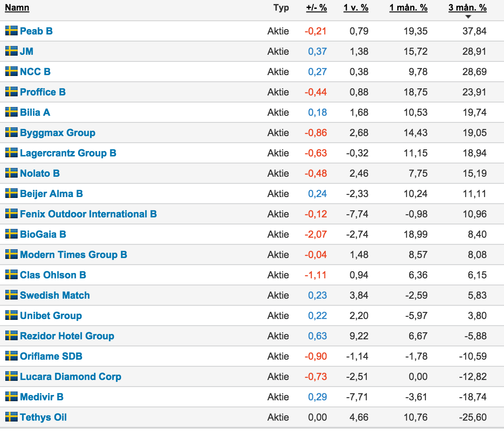Click flag icon beside Rezidor Hotel Group
This screenshot has height=433, width=504.
pos(11,335)
